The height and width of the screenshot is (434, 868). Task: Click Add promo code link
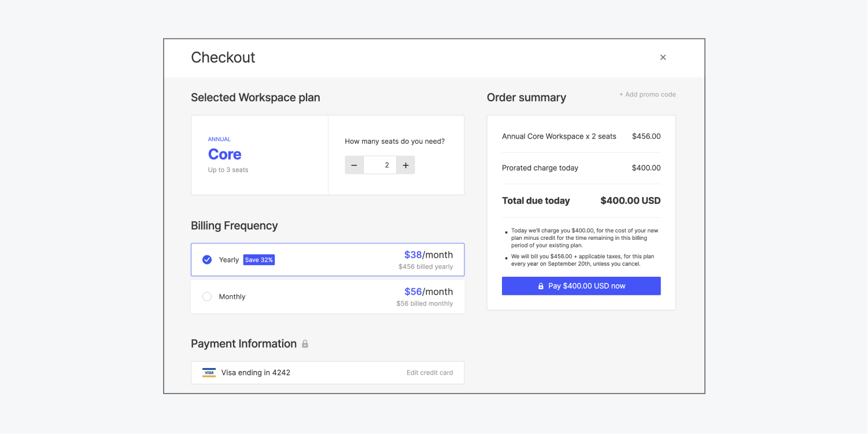647,95
